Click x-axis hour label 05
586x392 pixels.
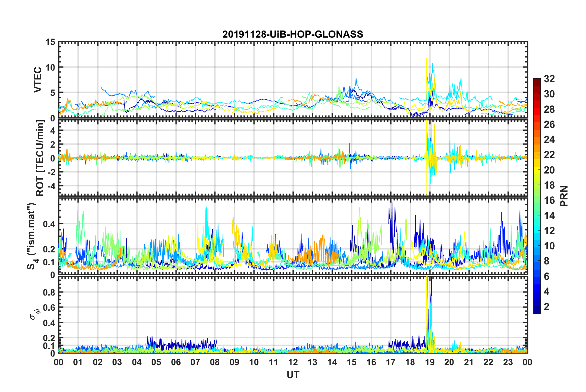156,362
